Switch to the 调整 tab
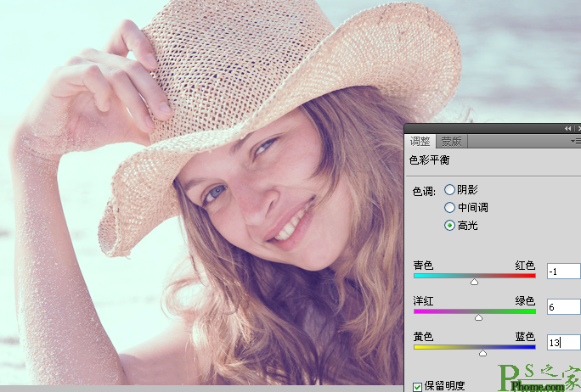581x392 pixels. (x=420, y=141)
